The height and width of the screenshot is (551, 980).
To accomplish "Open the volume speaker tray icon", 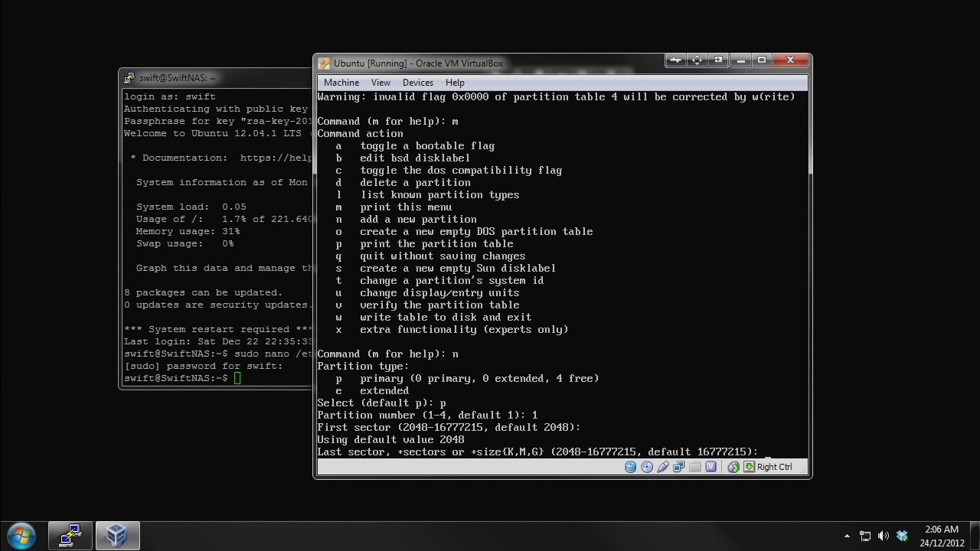I will [x=884, y=536].
